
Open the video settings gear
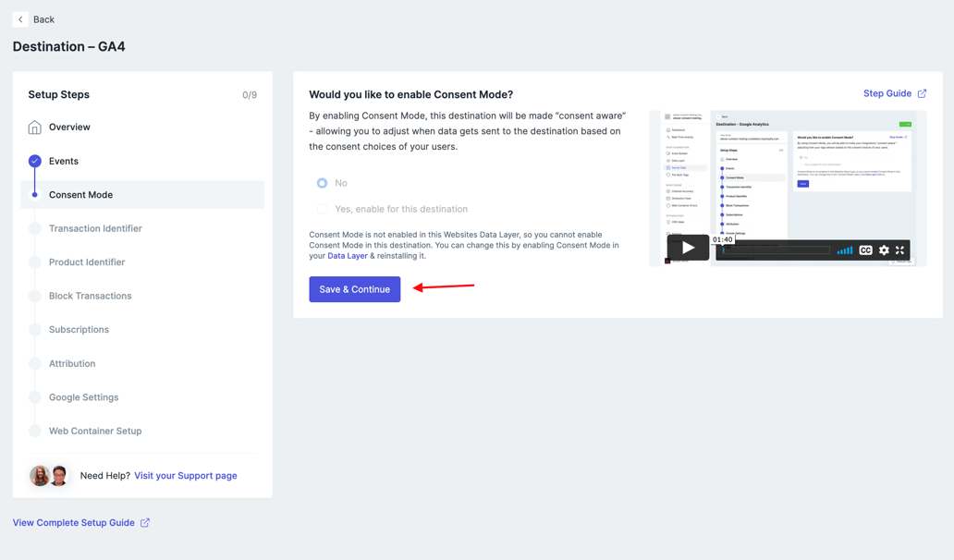[884, 250]
